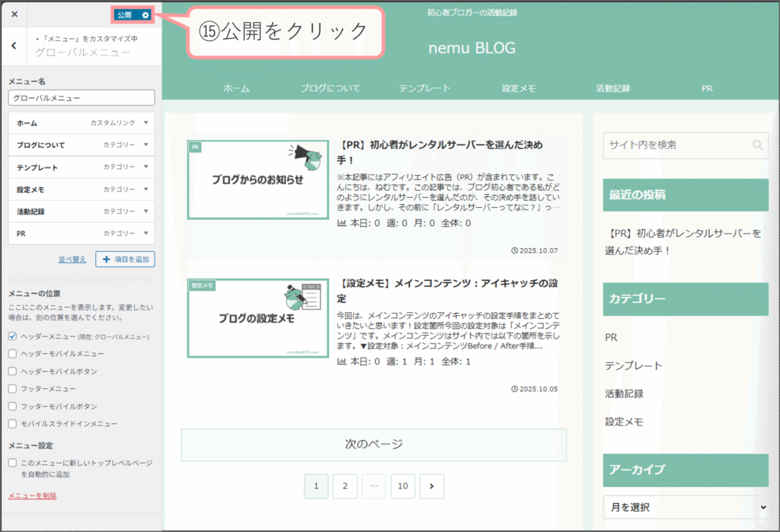Click the メニューを削除 link
The height and width of the screenshot is (532, 780).
32,495
